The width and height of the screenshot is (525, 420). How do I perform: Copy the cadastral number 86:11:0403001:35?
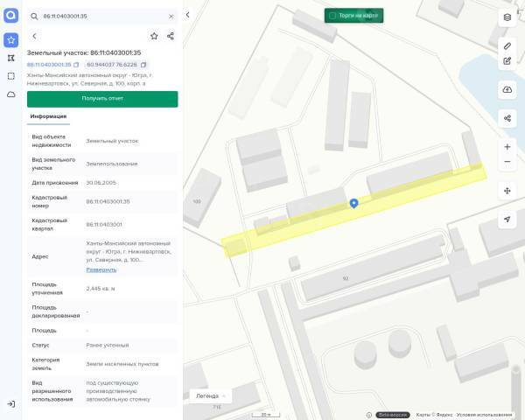coord(76,65)
